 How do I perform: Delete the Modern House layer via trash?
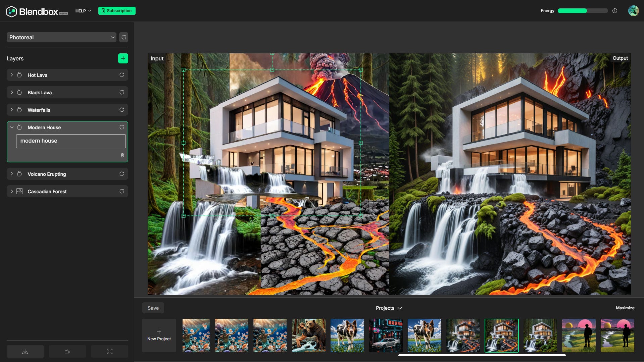(122, 155)
